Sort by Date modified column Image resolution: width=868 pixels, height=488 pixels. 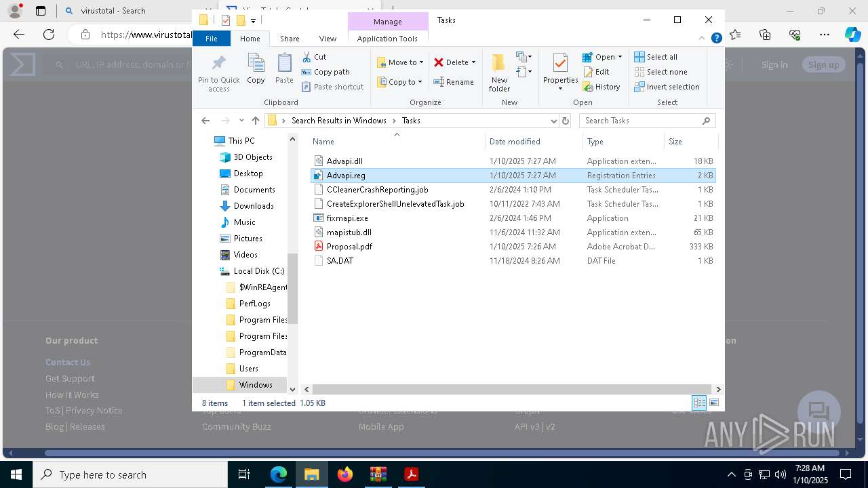coord(515,142)
